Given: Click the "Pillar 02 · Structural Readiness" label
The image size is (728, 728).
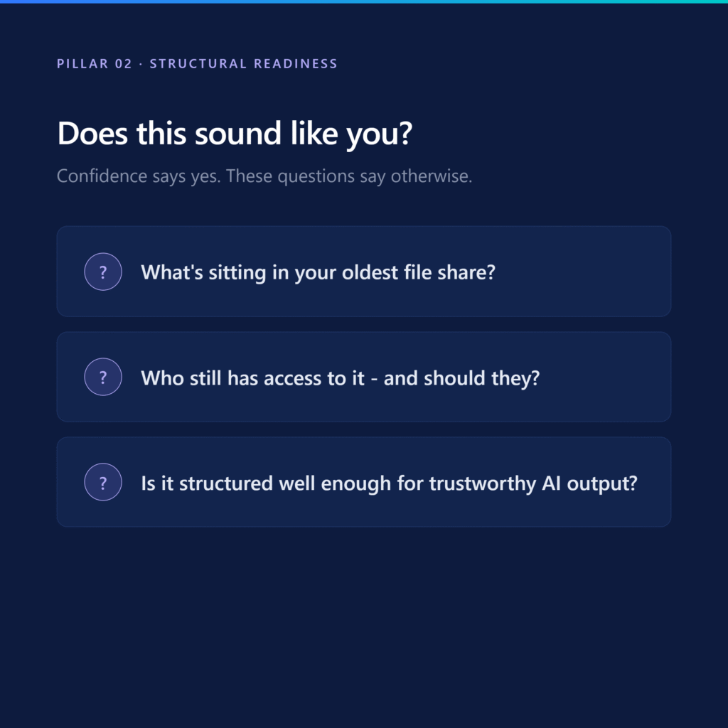Looking at the screenshot, I should click(x=197, y=63).
